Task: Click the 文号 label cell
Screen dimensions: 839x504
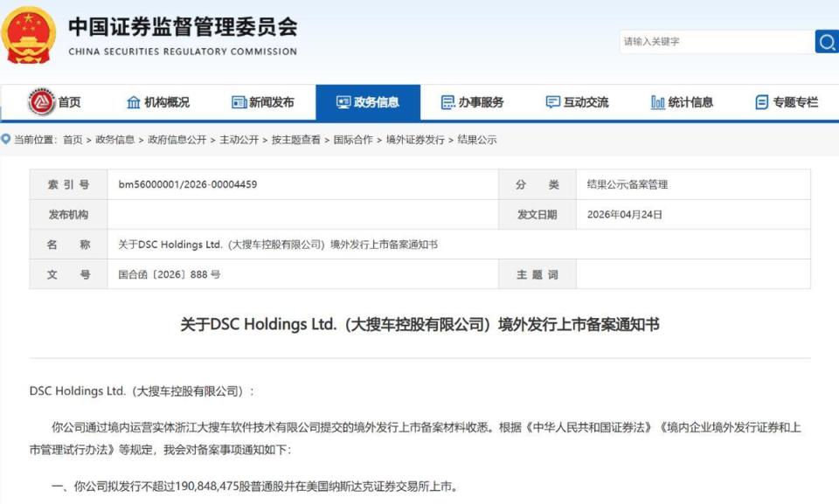Action: pyautogui.click(x=68, y=274)
